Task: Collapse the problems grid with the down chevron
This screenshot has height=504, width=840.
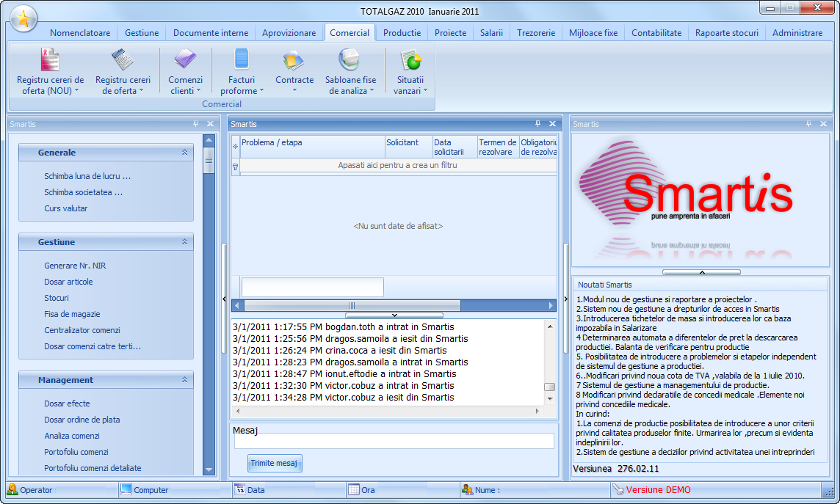Action: (394, 315)
